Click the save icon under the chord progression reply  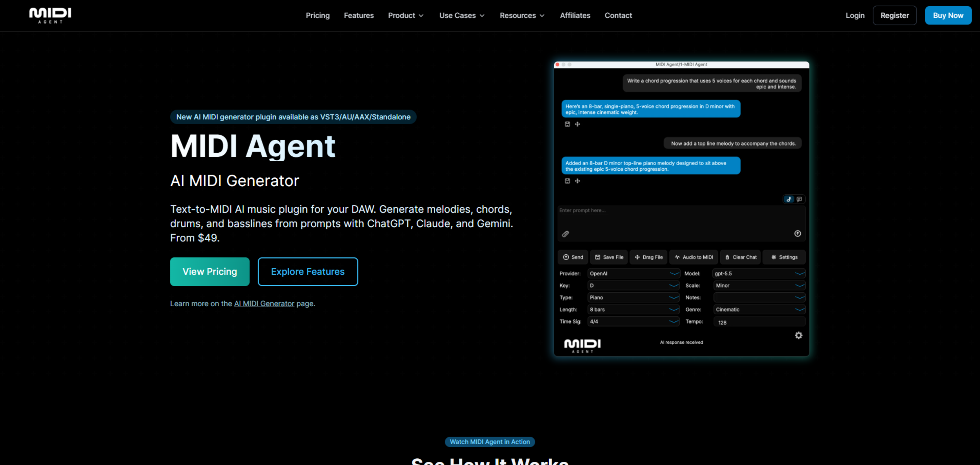[567, 124]
